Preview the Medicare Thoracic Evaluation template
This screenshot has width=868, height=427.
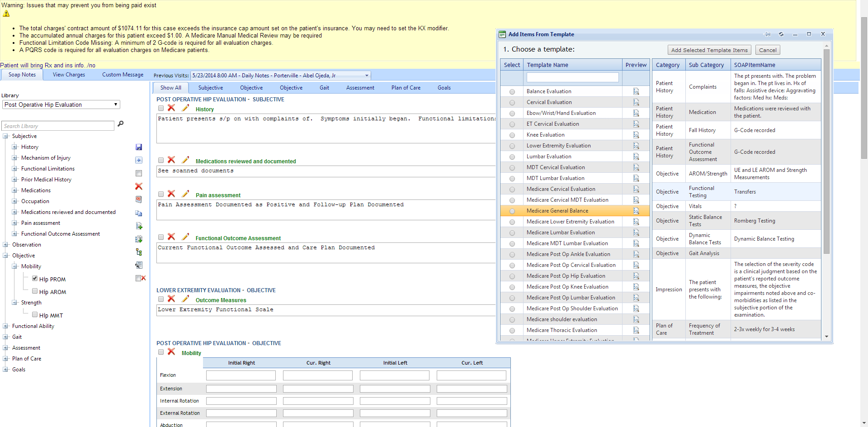[x=636, y=330]
